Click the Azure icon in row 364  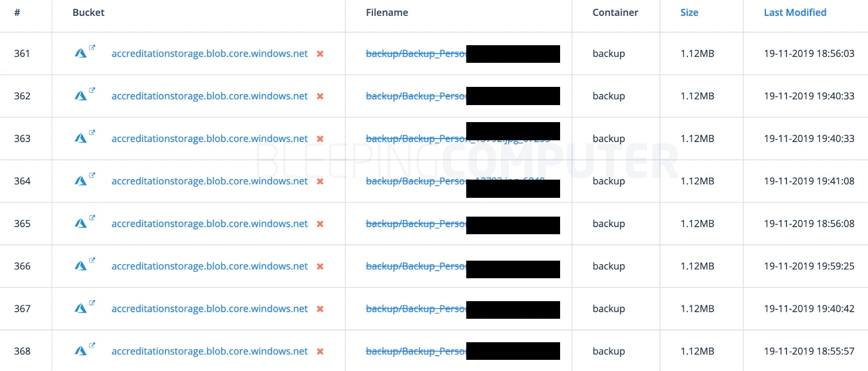[80, 181]
